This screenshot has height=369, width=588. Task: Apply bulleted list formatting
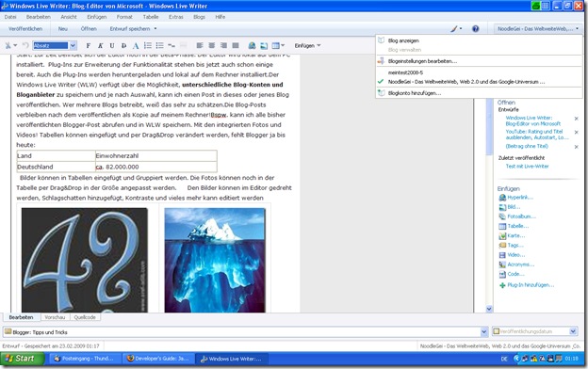160,46
